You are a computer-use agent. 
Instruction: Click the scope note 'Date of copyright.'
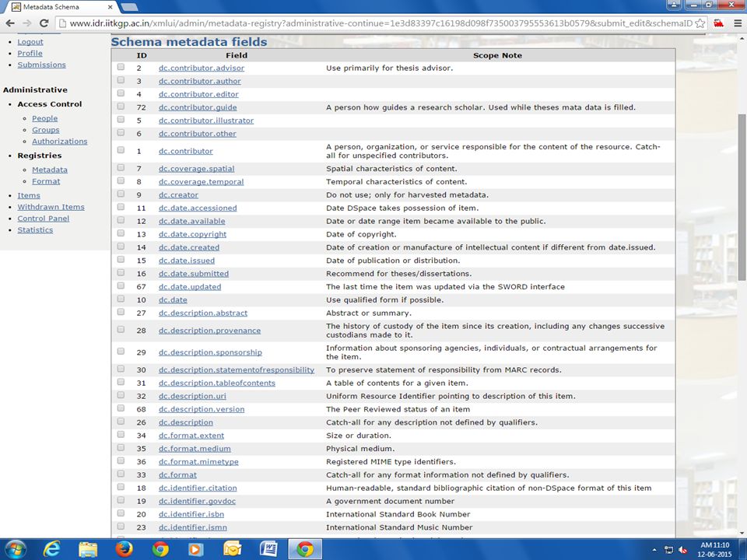click(361, 234)
